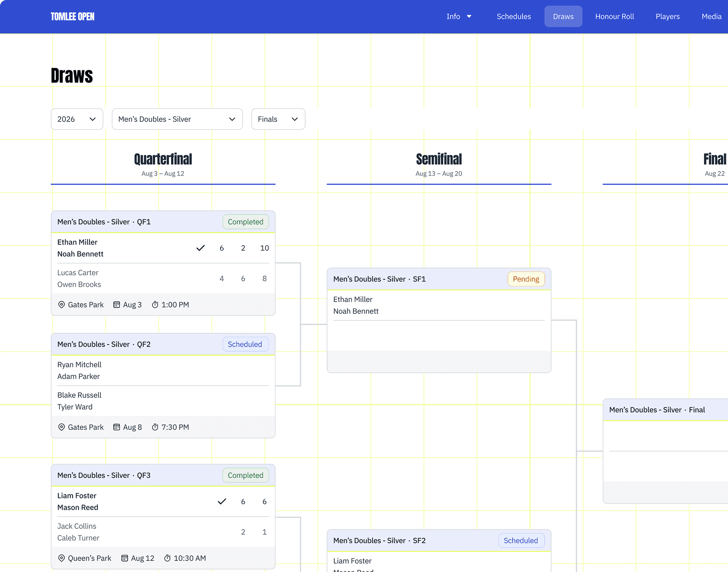Screen dimensions: 728x572
Task: Open the 2026 year dropdown
Action: click(77, 119)
